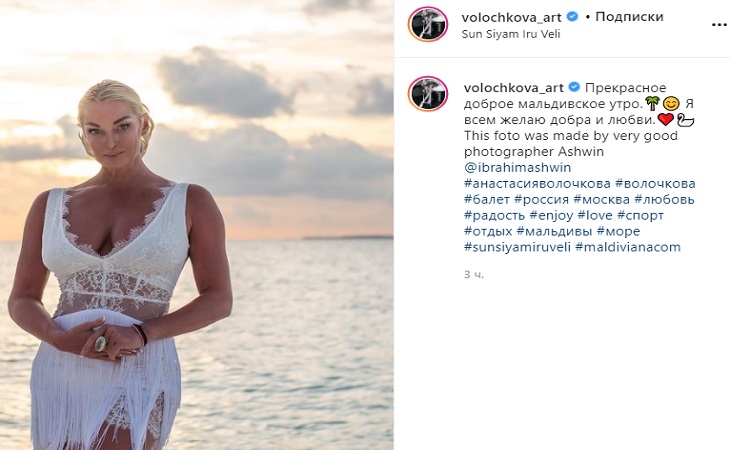Click the verified badge in the post header
Screen dimensions: 730x450
[572, 17]
